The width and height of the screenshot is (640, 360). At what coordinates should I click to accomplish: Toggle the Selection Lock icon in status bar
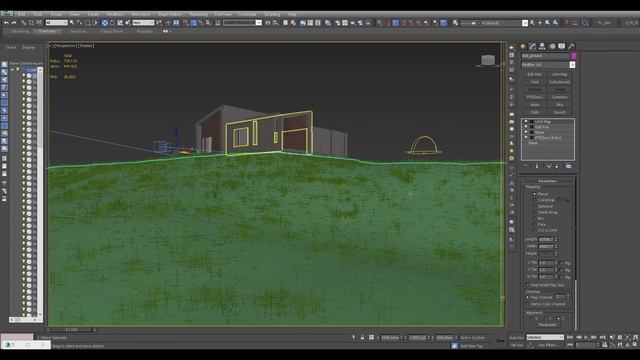pos(362,338)
